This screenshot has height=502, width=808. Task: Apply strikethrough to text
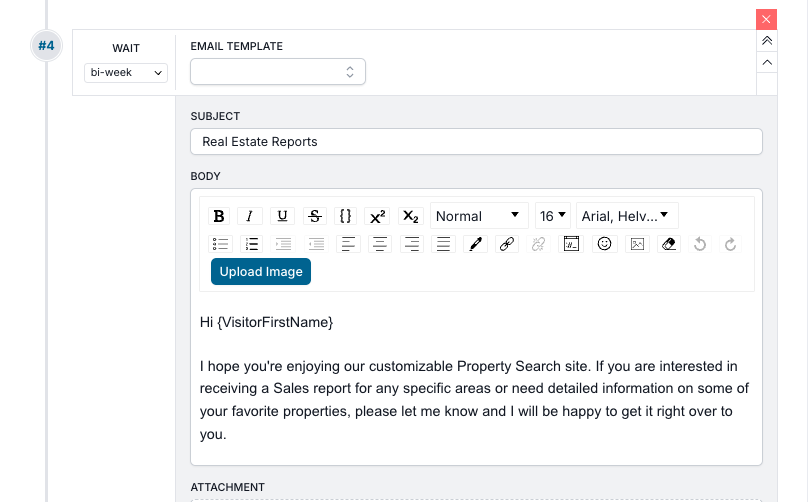pyautogui.click(x=314, y=216)
